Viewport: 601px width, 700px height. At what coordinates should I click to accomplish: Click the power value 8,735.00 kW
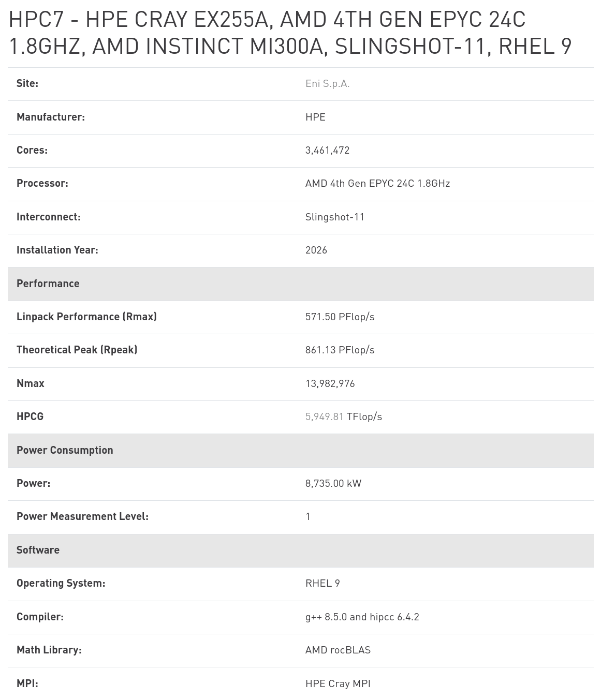(x=333, y=484)
